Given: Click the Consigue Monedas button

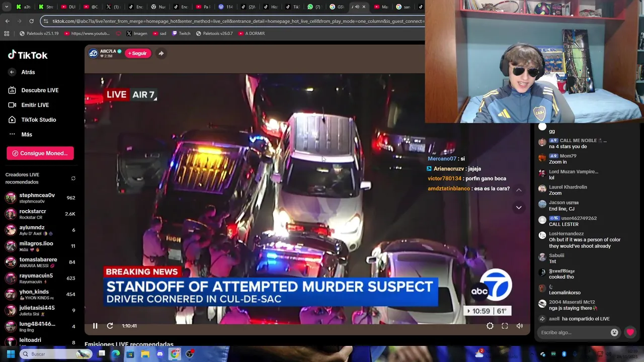Looking at the screenshot, I should tap(40, 153).
